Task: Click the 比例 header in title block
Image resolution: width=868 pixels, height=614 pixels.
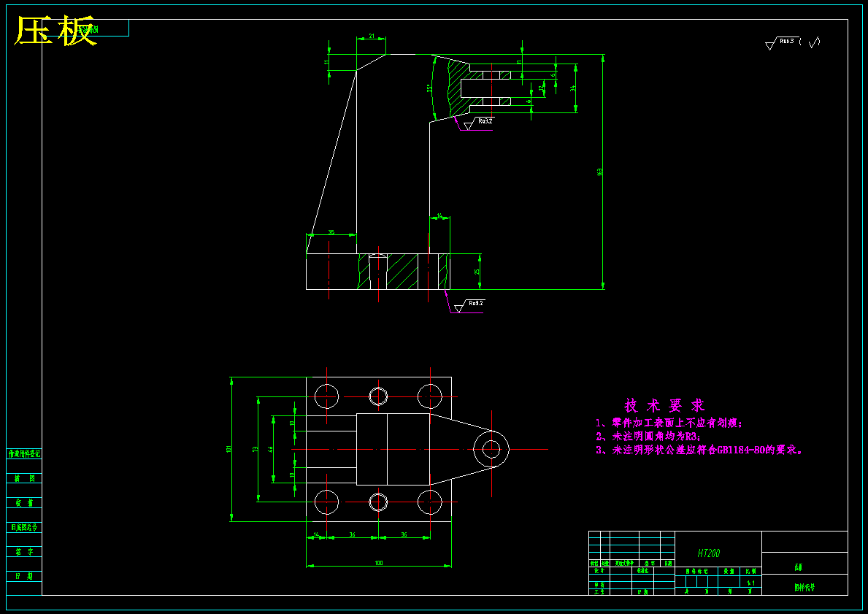Action: (x=750, y=571)
